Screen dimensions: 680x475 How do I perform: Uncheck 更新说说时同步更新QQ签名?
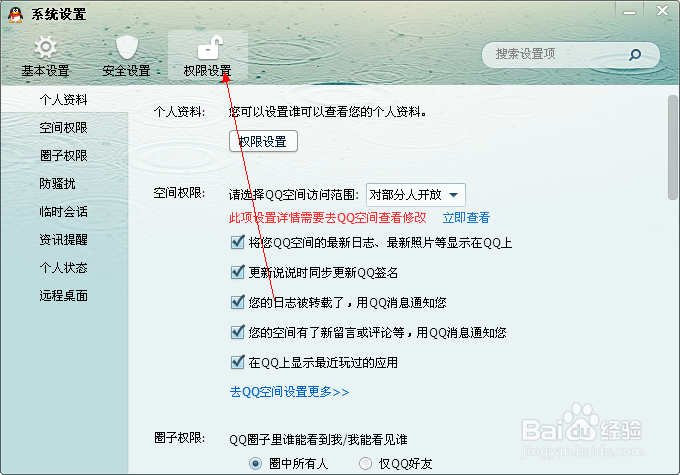238,272
